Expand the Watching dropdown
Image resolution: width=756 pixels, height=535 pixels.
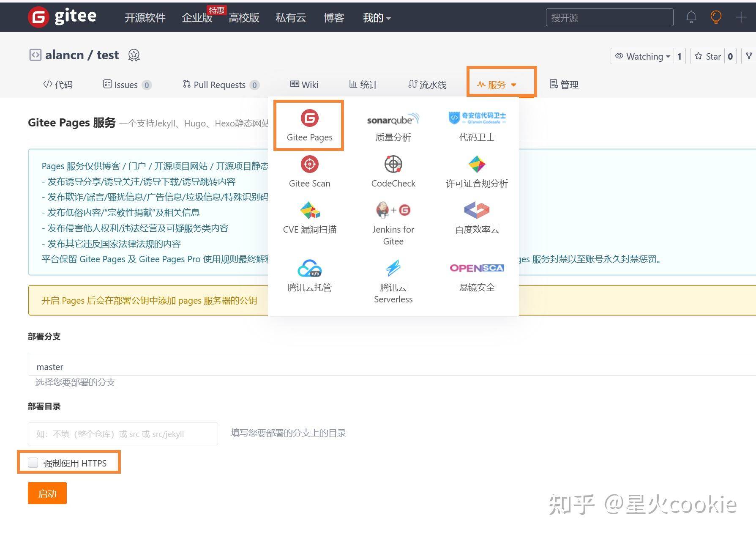(642, 56)
